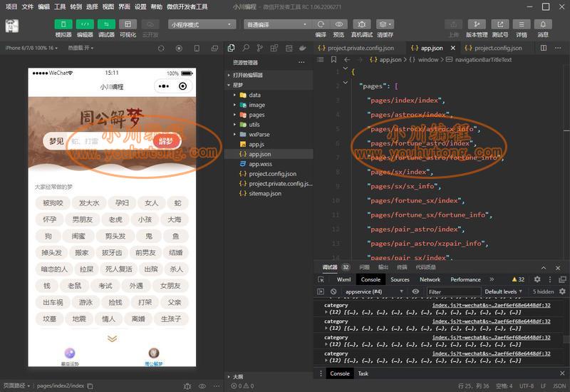The width and height of the screenshot is (570, 392).
Task: Toggle the Visualization panel button
Action: coord(128,24)
